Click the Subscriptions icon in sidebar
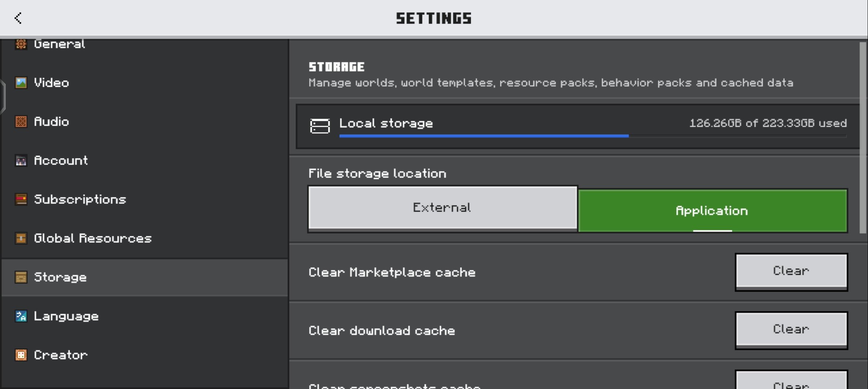The height and width of the screenshot is (389, 868). 21,200
